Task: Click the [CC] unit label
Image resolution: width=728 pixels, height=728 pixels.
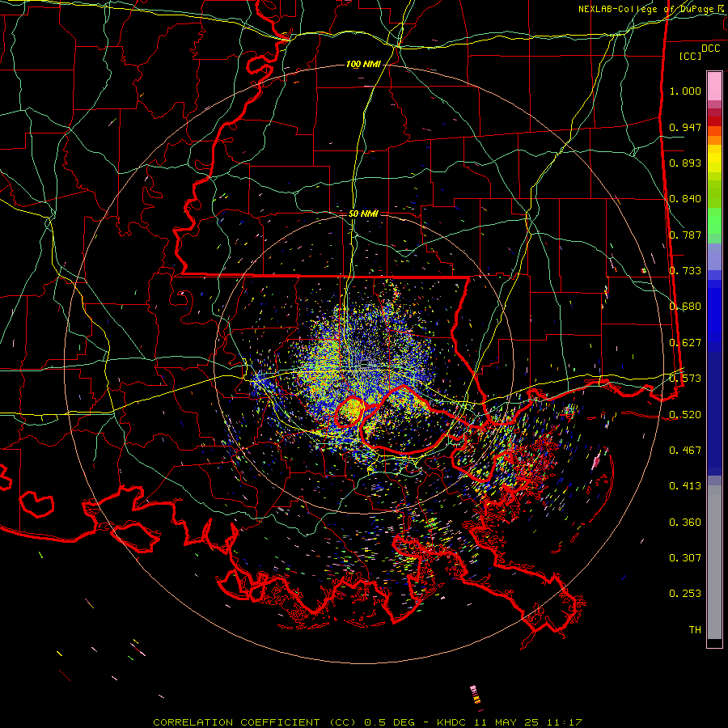Action: click(691, 56)
